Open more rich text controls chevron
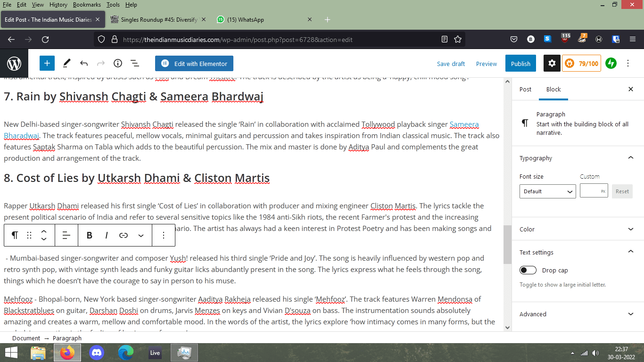644x362 pixels. point(140,235)
